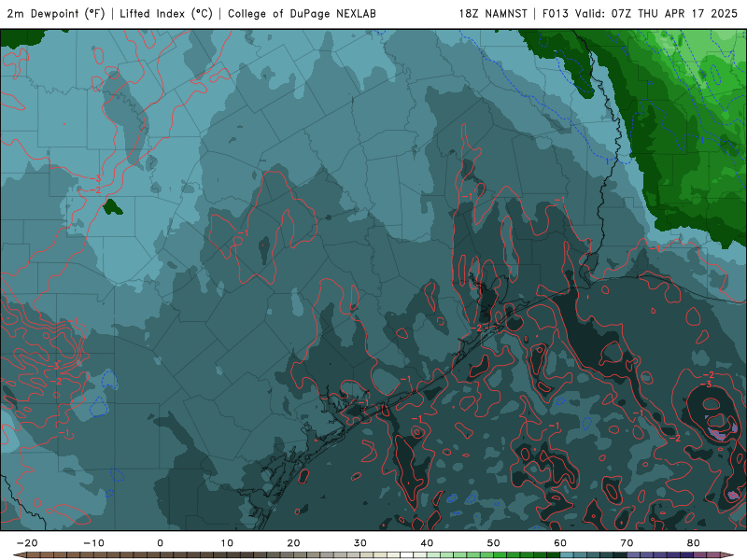The height and width of the screenshot is (560, 747).
Task: Click the "18Z NAMNST" model run label
Action: tap(493, 14)
